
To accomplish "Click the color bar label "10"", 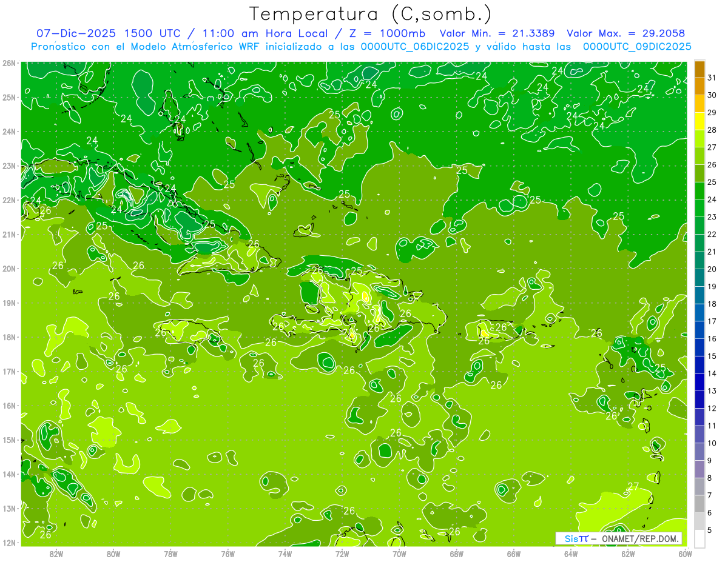I will pos(712,443).
